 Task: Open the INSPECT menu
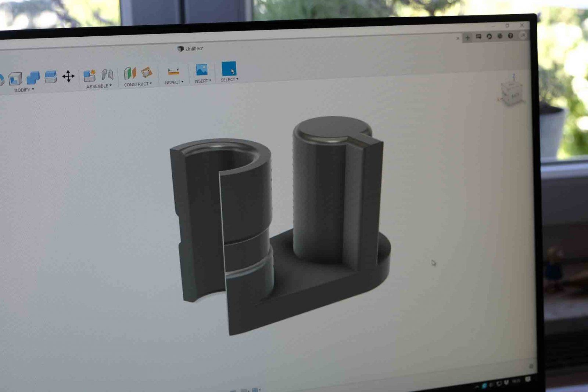[x=173, y=83]
